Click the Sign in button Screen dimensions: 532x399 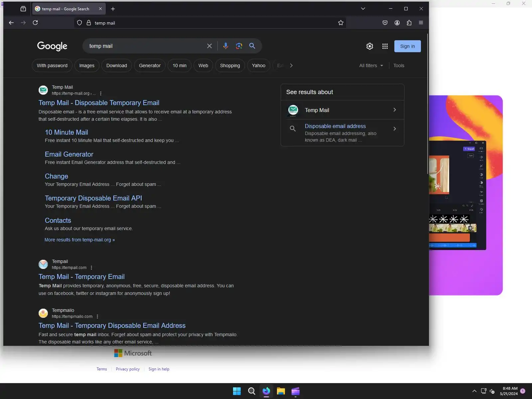click(408, 46)
